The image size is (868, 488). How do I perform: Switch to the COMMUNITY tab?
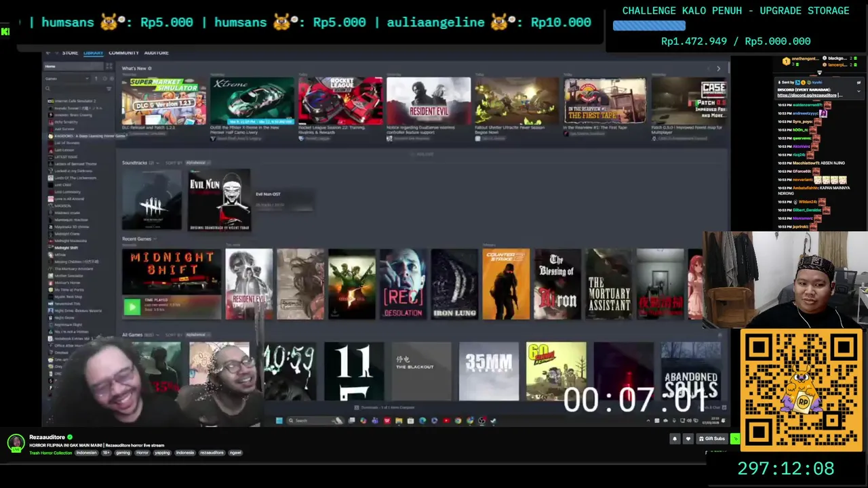(123, 53)
